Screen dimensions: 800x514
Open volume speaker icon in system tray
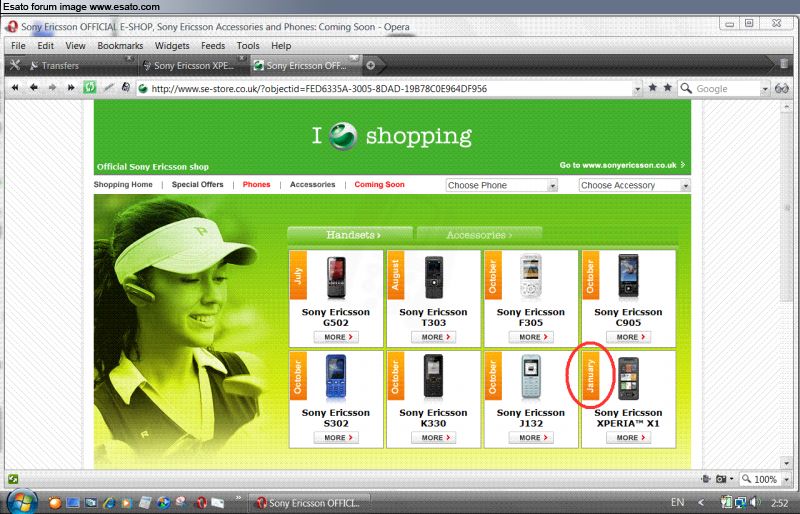tap(755, 502)
